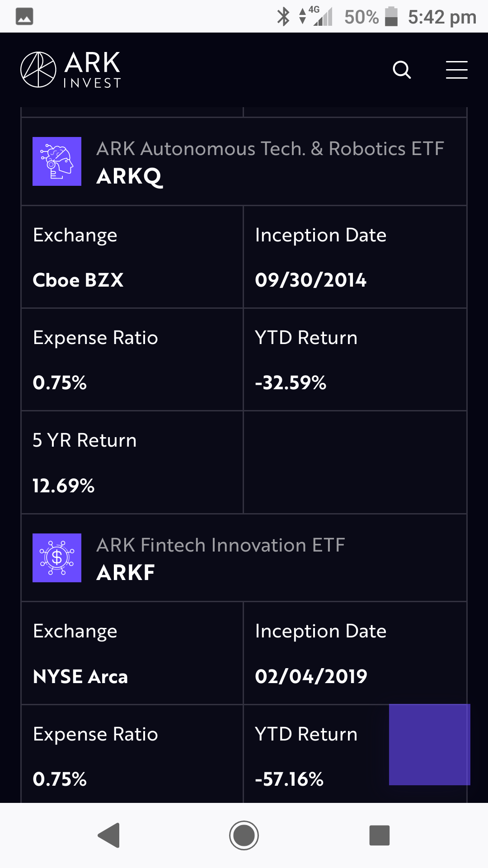Tap the ARKQ ticker symbol
Screen dimensions: 488x868
[x=130, y=176]
